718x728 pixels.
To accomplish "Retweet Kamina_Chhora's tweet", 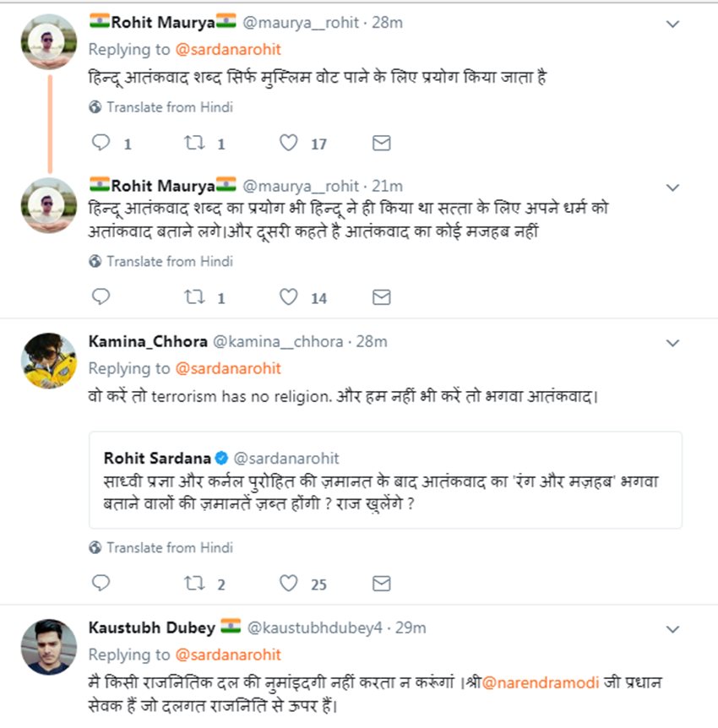I will point(195,584).
